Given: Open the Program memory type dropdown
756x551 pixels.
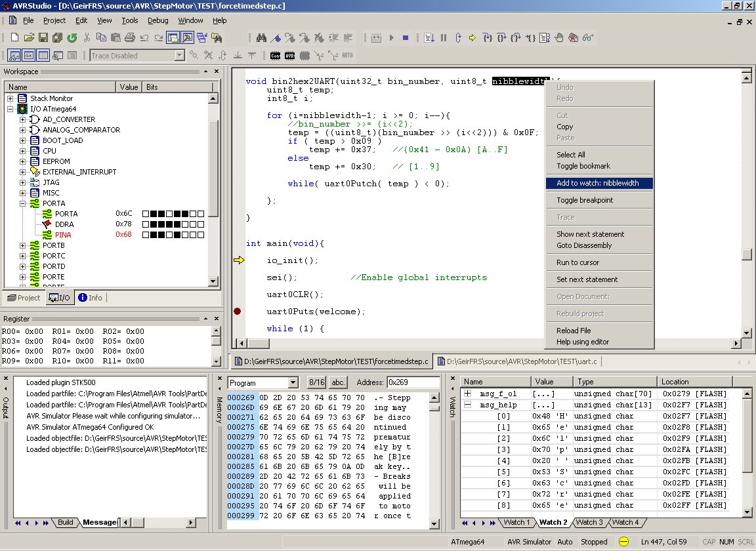Looking at the screenshot, I should 292,382.
